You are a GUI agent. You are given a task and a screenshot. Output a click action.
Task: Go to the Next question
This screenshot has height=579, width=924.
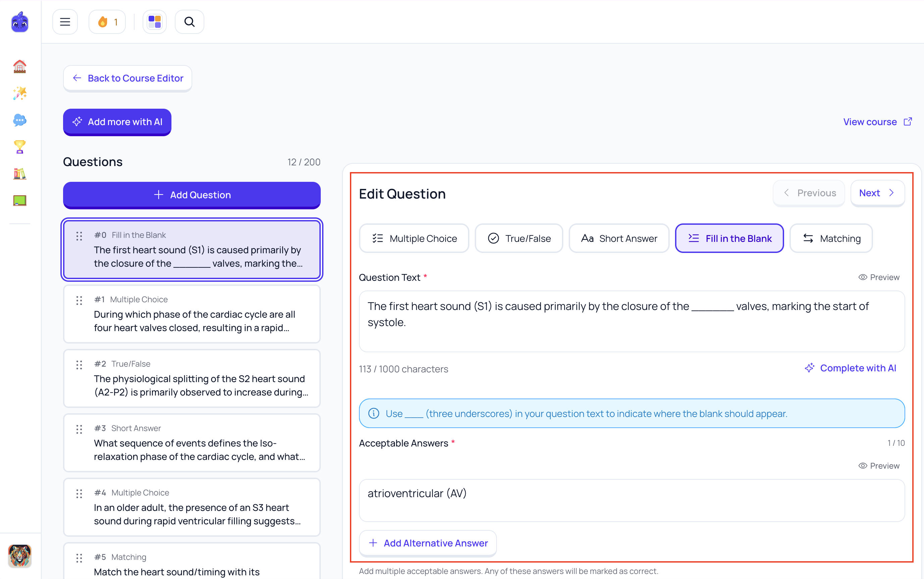click(878, 193)
